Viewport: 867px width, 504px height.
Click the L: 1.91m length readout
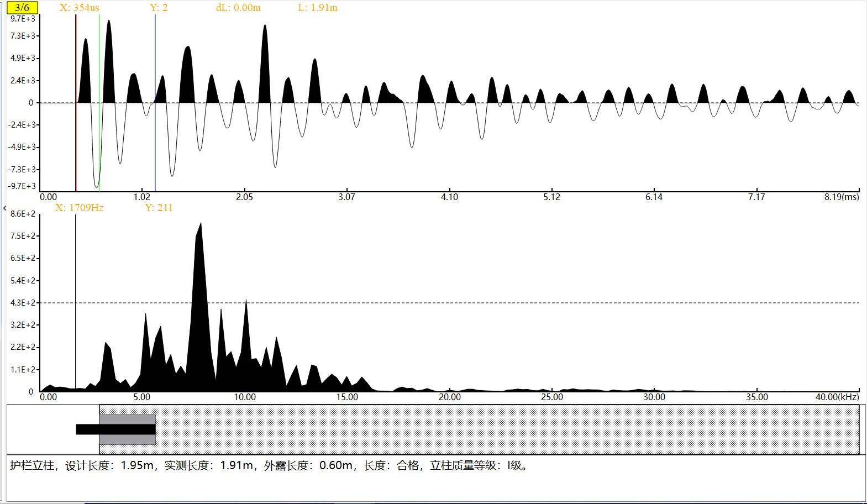(x=317, y=8)
